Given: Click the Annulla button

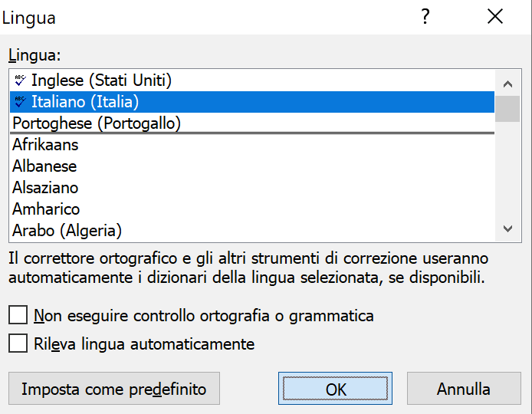Looking at the screenshot, I should click(464, 389).
